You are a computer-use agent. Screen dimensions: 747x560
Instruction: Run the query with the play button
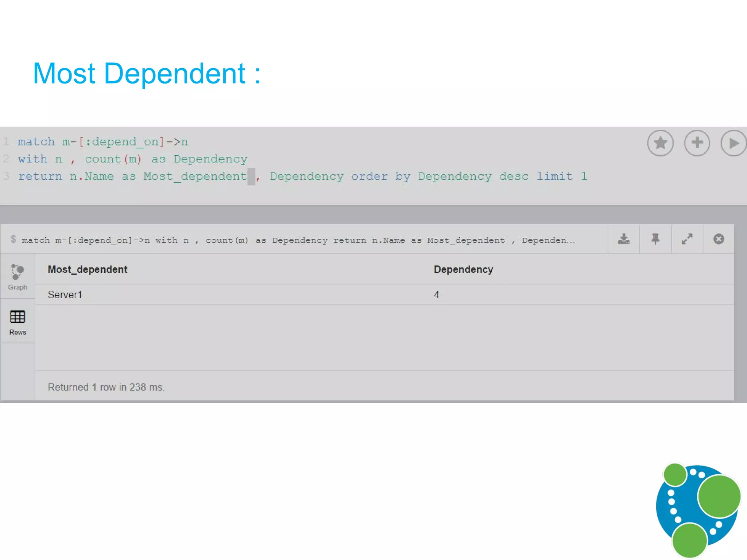[x=734, y=143]
